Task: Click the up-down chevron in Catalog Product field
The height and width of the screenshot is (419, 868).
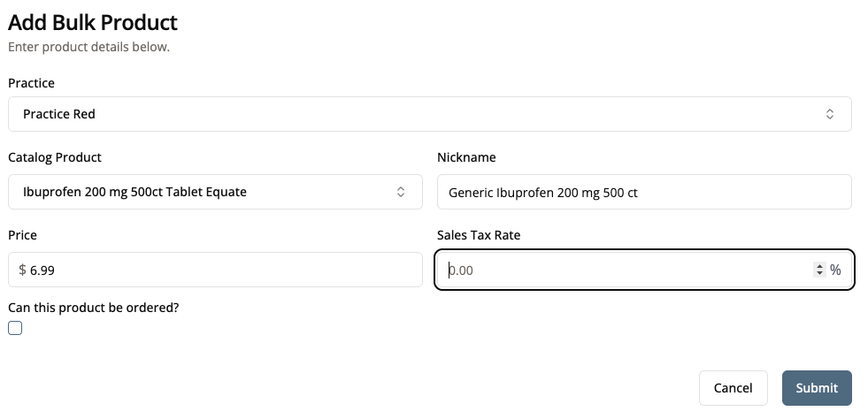Action: [401, 192]
